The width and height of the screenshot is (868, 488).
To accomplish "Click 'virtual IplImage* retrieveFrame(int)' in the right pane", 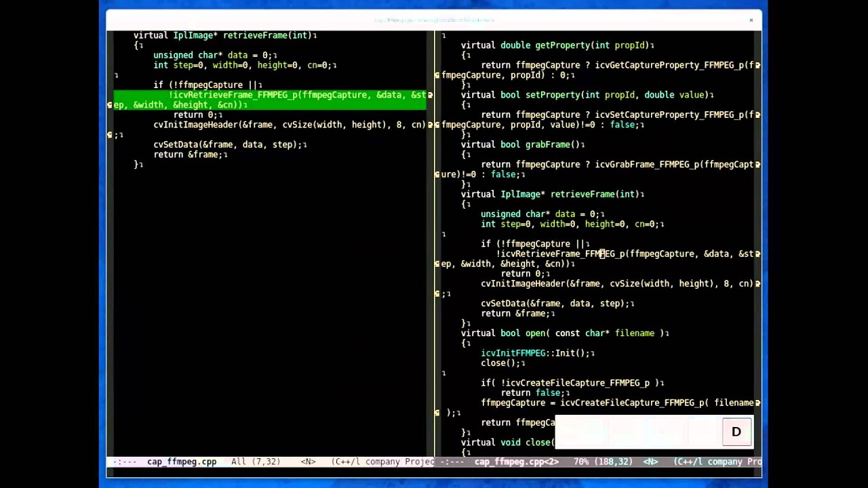I will [x=550, y=194].
